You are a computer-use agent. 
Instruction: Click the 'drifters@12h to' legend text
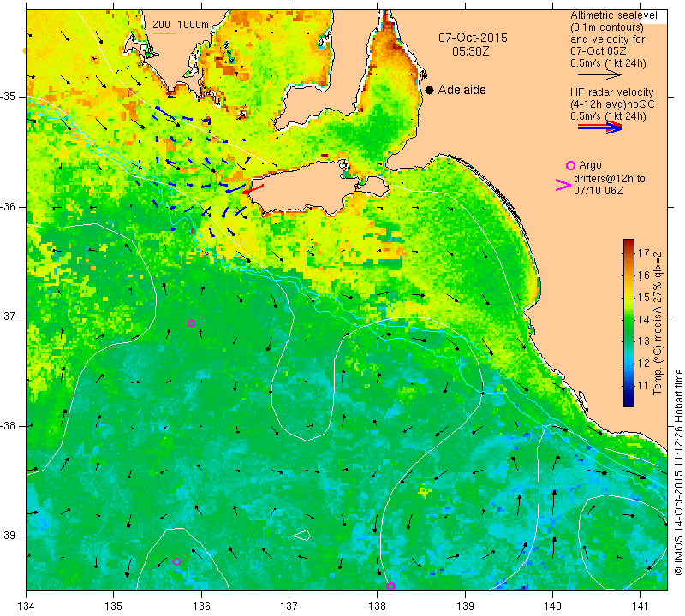609,179
